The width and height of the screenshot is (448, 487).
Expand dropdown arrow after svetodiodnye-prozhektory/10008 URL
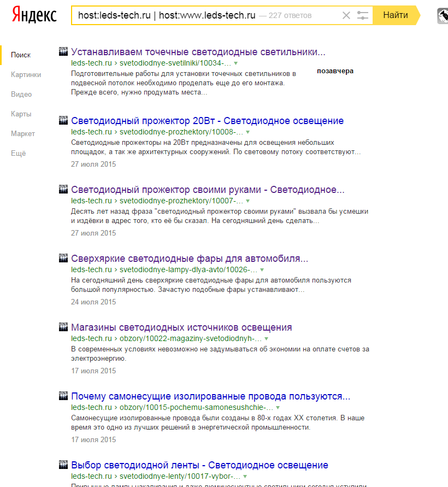pyautogui.click(x=247, y=132)
